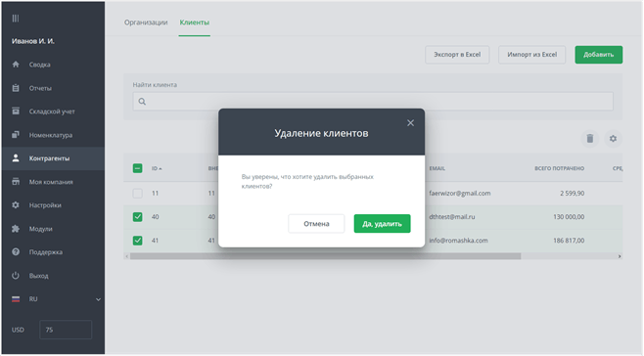Uncheck the checkbox for client row 40
This screenshot has height=356, width=644.
point(138,217)
